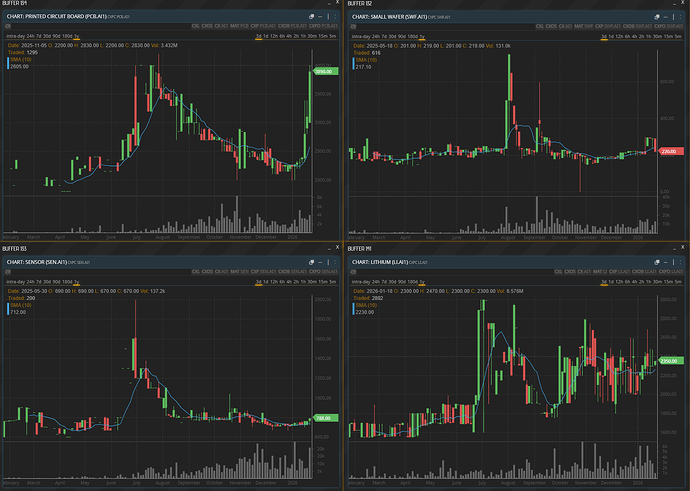
Task: Open the vertical dots menu on the PCB chart
Action: tap(335, 18)
